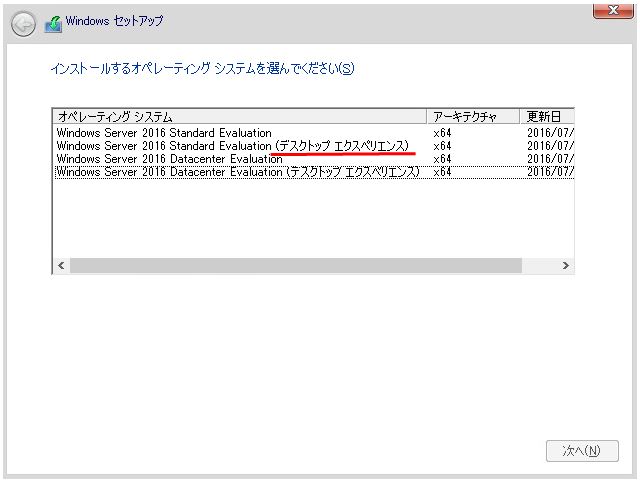Image resolution: width=640 pixels, height=482 pixels.
Task: Select Standard Evaluation (デスクトップ エクスペリエンス) row
Action: 313,146
